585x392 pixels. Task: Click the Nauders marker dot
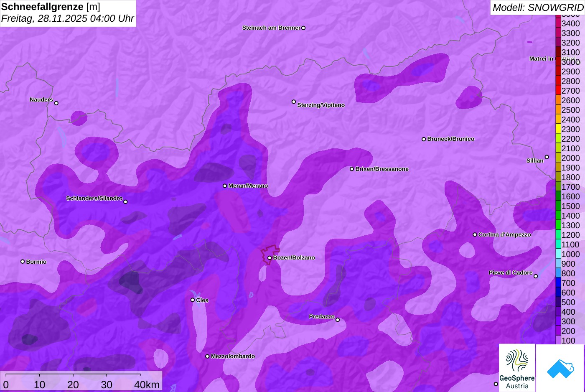coord(56,103)
